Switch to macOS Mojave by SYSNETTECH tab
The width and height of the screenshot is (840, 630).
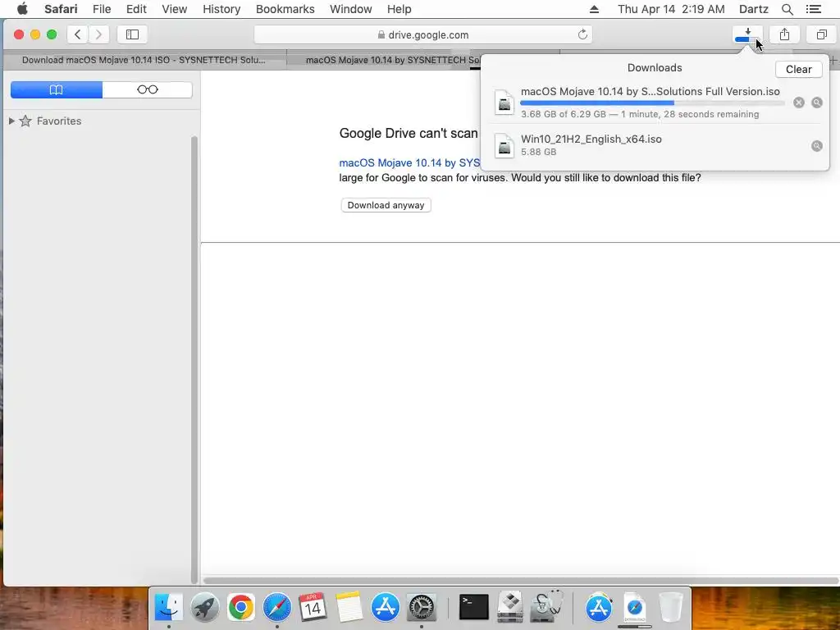(384, 60)
